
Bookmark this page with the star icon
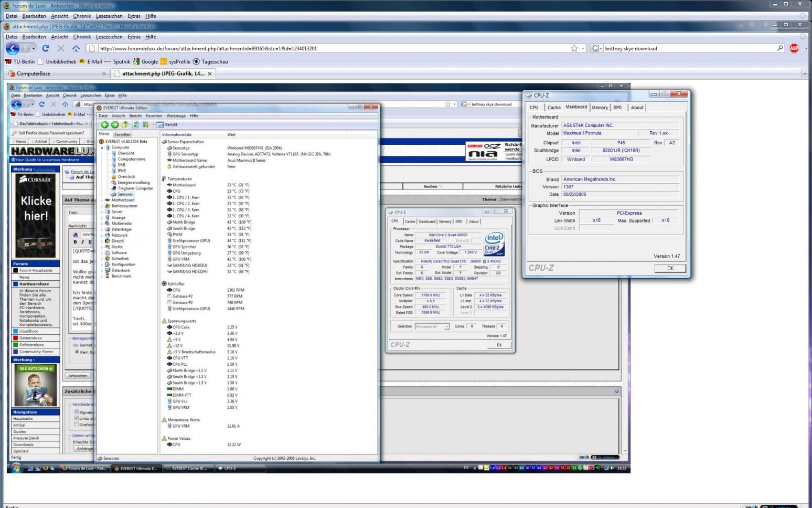(x=574, y=48)
